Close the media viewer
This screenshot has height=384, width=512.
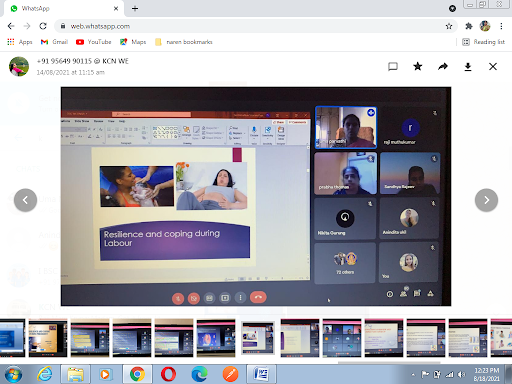493,67
